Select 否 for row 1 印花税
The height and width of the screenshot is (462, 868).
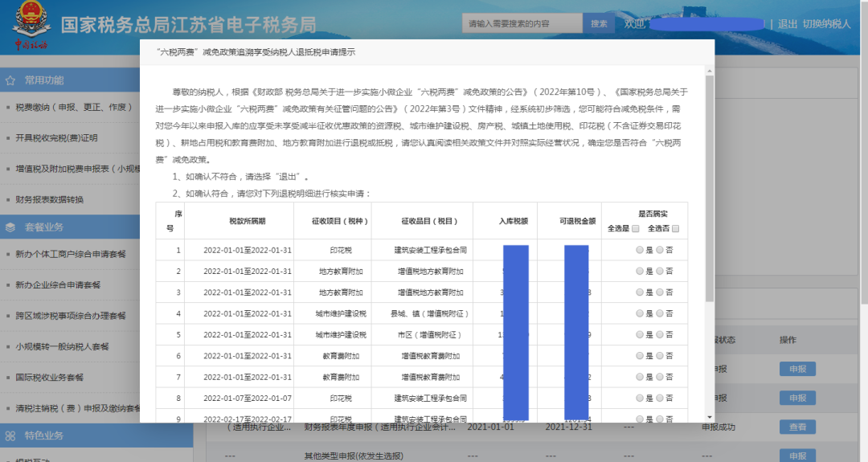pyautogui.click(x=660, y=250)
